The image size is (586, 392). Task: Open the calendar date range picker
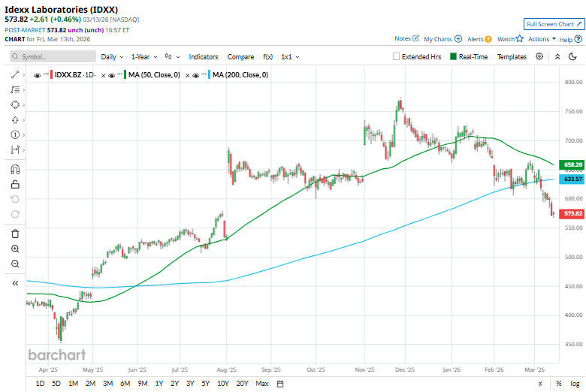click(x=279, y=384)
